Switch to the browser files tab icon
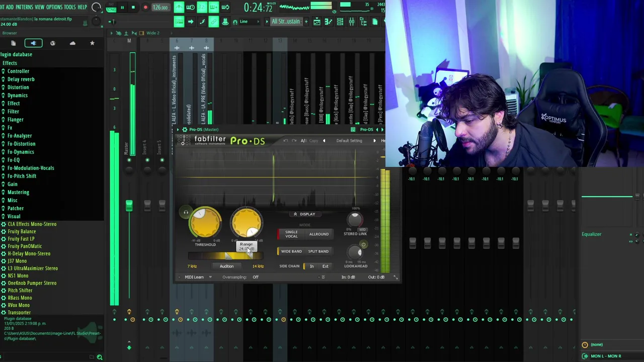This screenshot has height=362, width=644. pyautogui.click(x=14, y=43)
